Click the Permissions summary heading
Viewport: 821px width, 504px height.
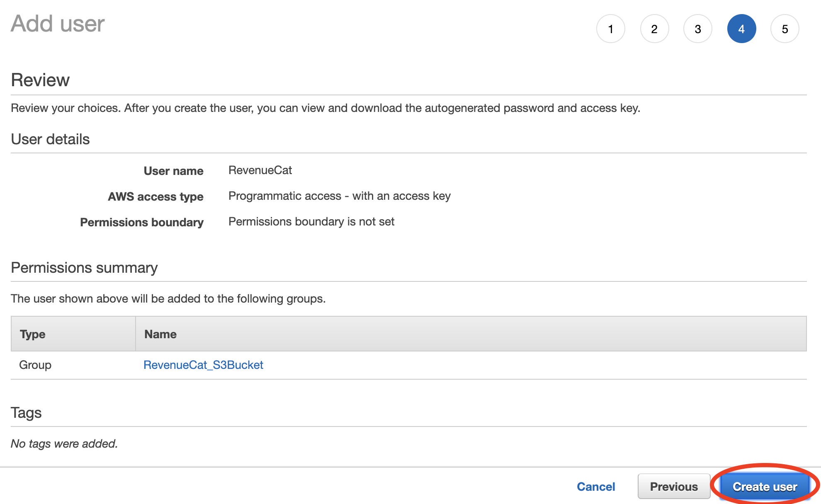pyautogui.click(x=84, y=268)
